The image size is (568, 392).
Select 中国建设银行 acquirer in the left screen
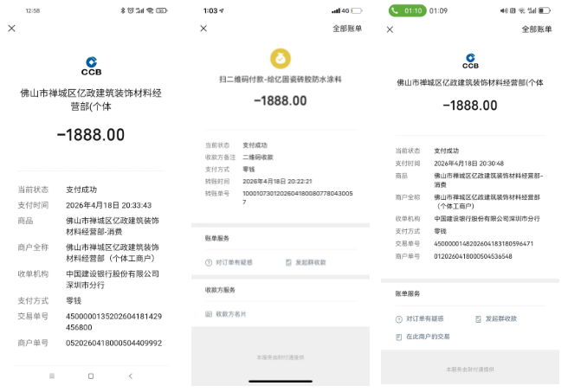click(x=113, y=279)
